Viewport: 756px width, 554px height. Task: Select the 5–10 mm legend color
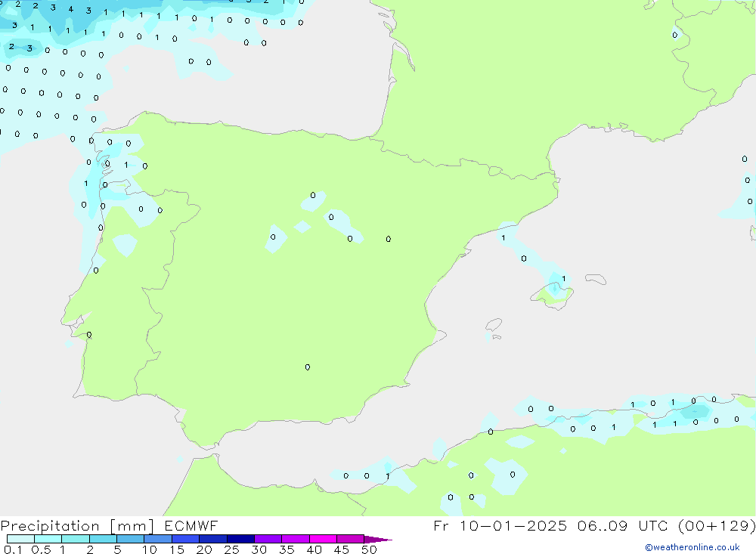pyautogui.click(x=131, y=539)
